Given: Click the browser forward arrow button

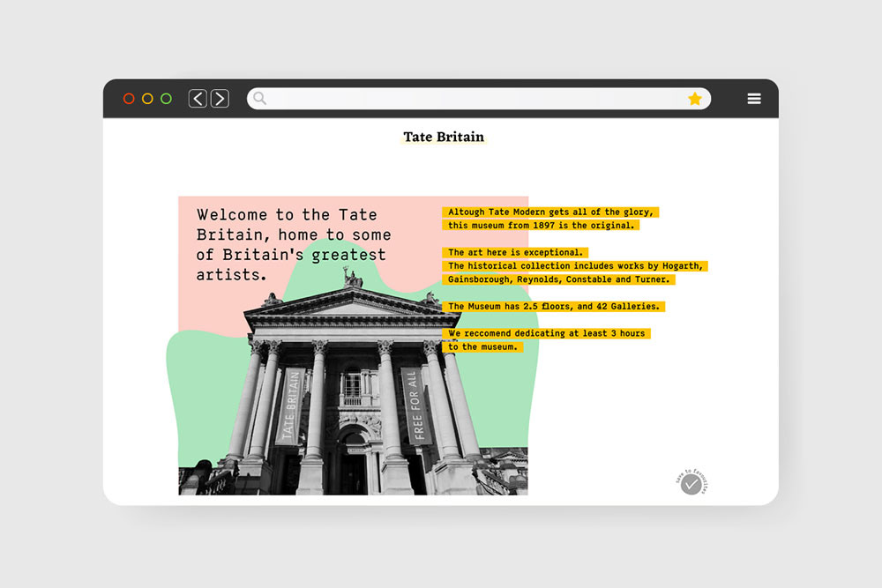Looking at the screenshot, I should (220, 99).
